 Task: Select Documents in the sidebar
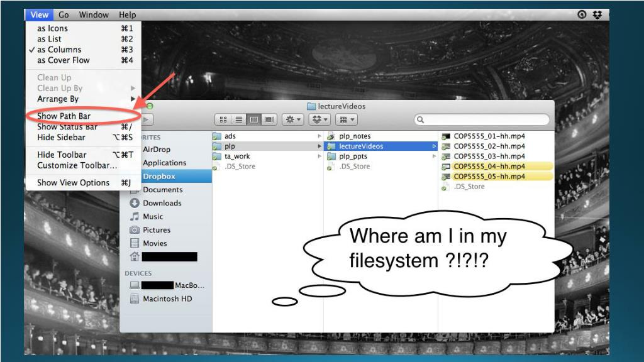(x=163, y=190)
